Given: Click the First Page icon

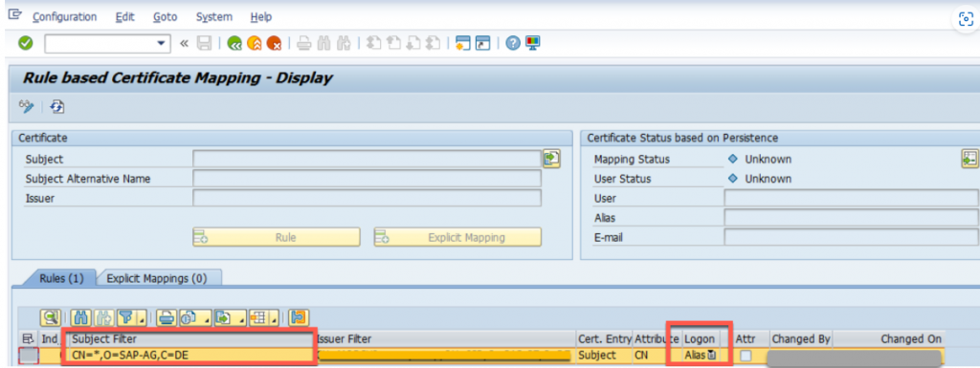Looking at the screenshot, I should click(374, 43).
